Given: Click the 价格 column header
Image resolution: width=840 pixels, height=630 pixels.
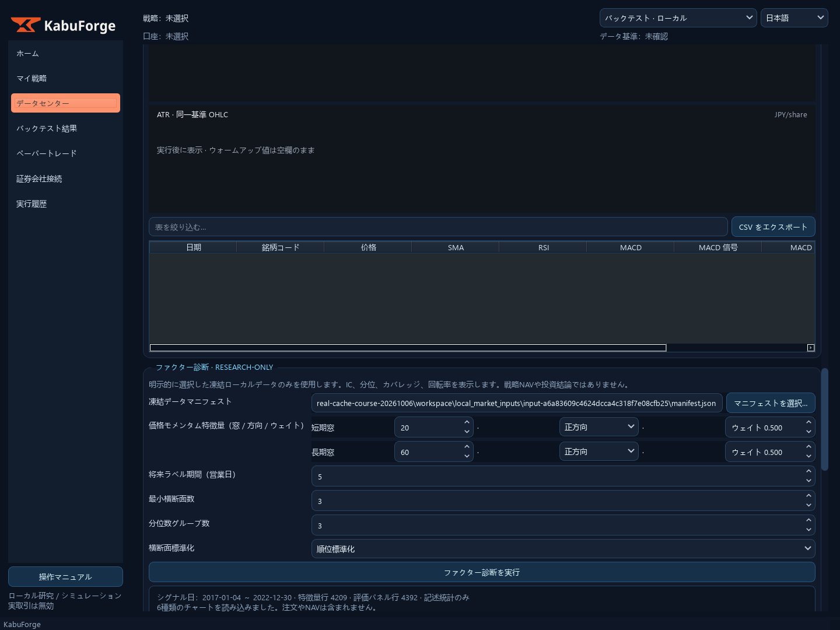Looking at the screenshot, I should pyautogui.click(x=368, y=247).
